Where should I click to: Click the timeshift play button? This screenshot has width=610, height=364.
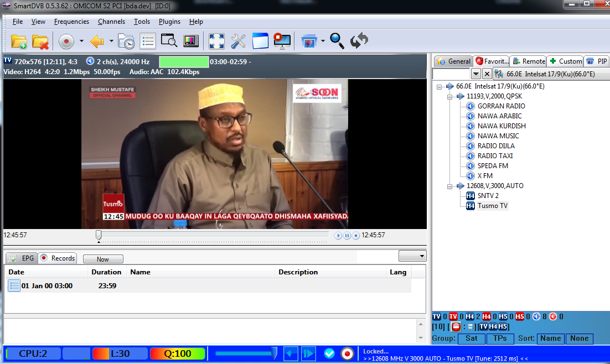338,235
